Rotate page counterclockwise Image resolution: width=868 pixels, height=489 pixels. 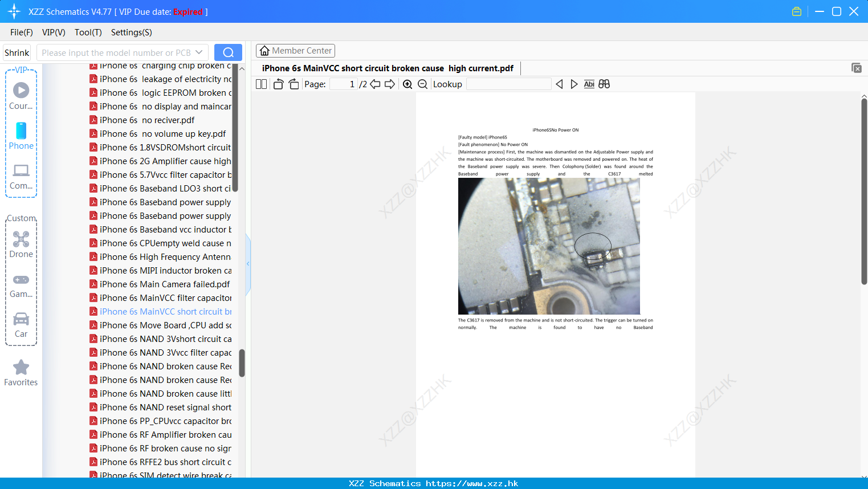pyautogui.click(x=278, y=84)
